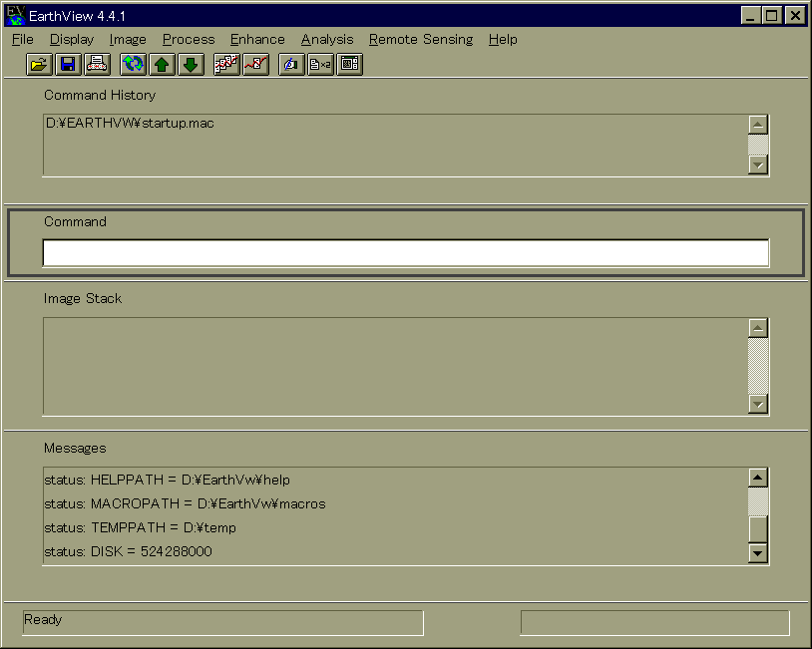Click the blue floppy disk save icon
812x649 pixels.
(x=69, y=65)
